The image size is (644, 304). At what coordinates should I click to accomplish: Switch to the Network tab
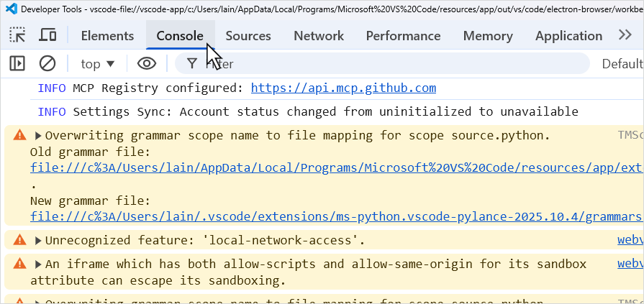(319, 36)
